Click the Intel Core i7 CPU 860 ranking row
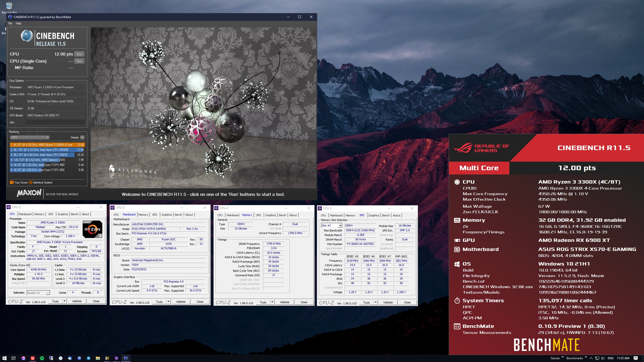Screen dimensions: 644x362 click(x=47, y=170)
